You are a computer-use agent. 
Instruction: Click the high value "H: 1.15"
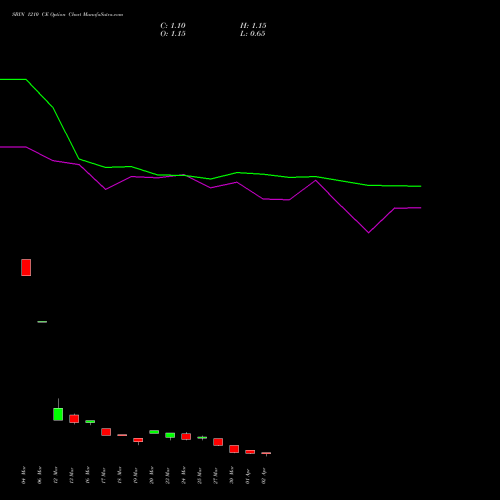(x=253, y=26)
